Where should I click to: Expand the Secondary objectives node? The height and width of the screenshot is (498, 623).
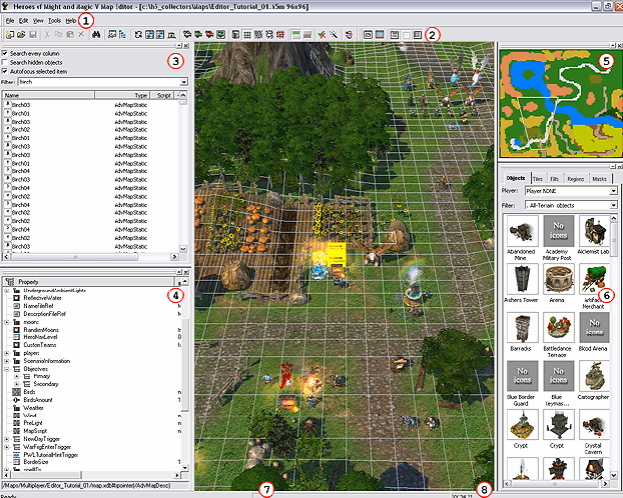pyautogui.click(x=16, y=384)
